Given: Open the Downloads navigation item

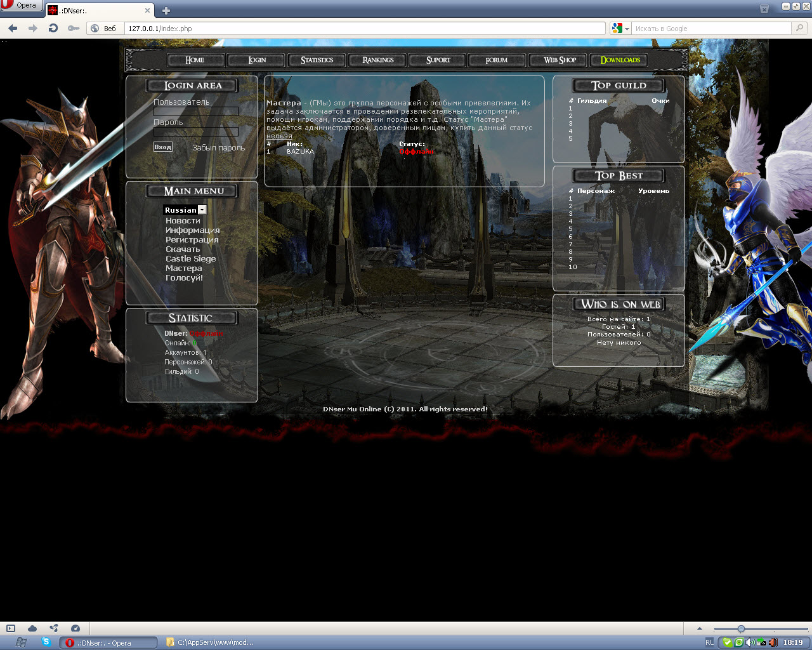Looking at the screenshot, I should [620, 60].
